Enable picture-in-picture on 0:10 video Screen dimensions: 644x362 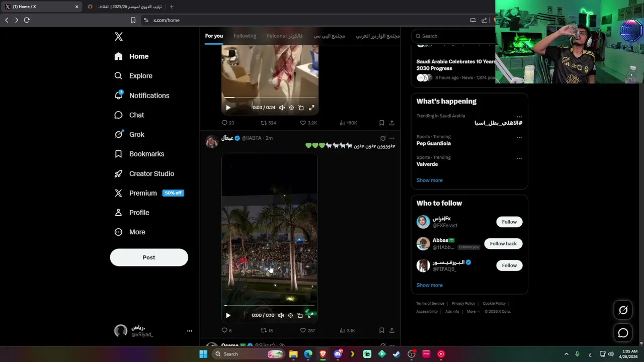click(300, 315)
